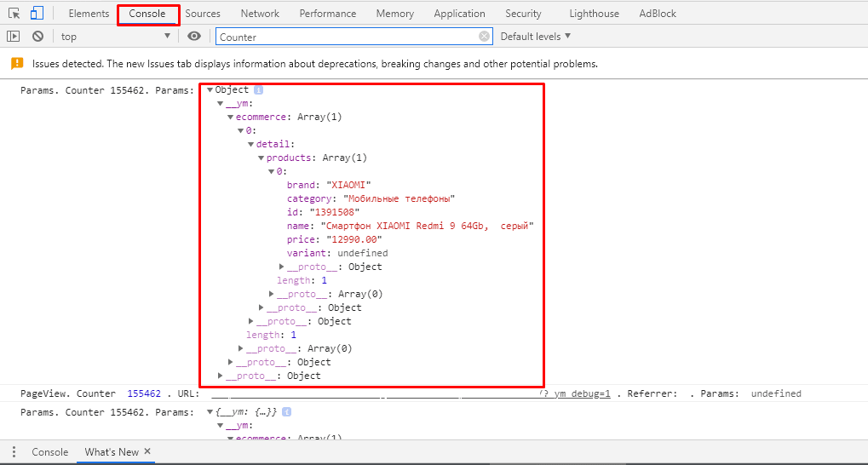The width and height of the screenshot is (868, 465).
Task: Click the Issues detected message text
Action: pyautogui.click(x=315, y=64)
